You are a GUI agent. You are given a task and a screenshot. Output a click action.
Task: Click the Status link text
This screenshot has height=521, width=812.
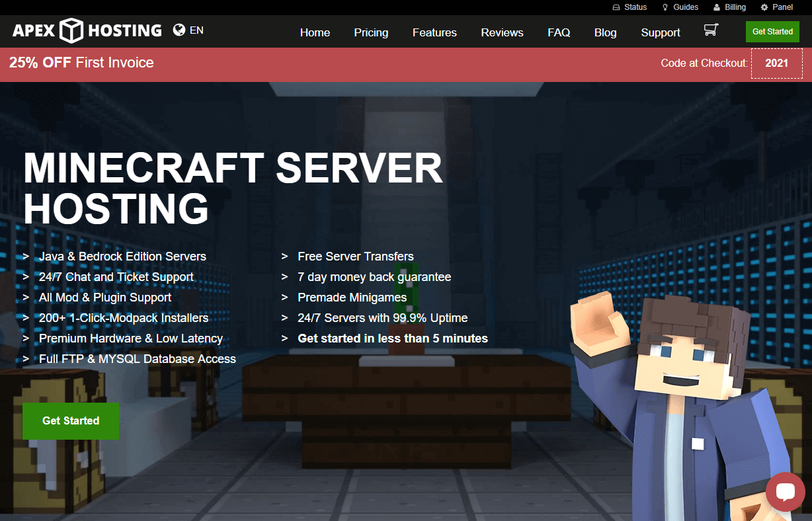pos(635,7)
